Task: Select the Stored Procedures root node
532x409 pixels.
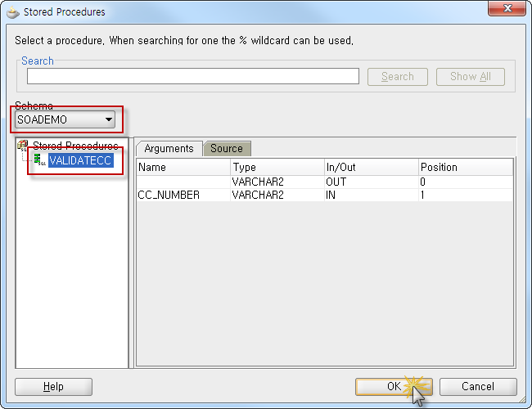Action: (75, 146)
